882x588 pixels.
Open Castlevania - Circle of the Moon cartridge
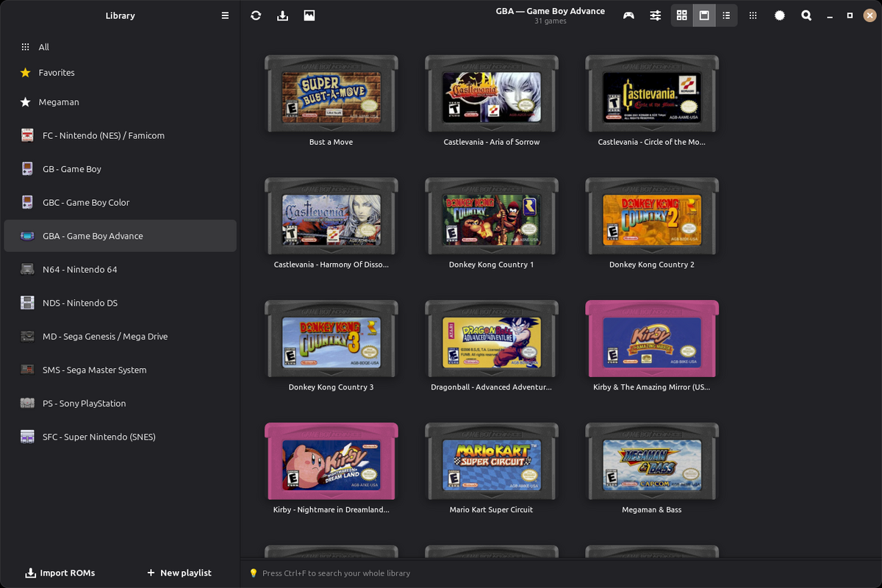[652, 94]
